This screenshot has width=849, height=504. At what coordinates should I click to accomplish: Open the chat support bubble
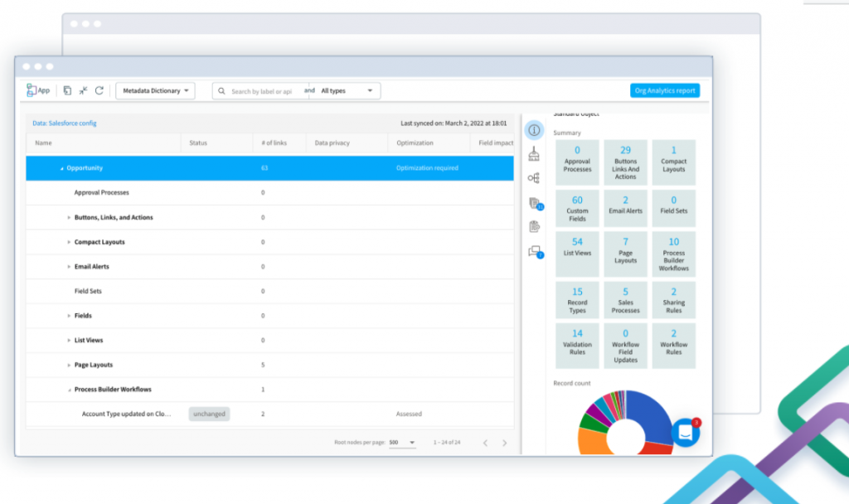click(x=686, y=432)
